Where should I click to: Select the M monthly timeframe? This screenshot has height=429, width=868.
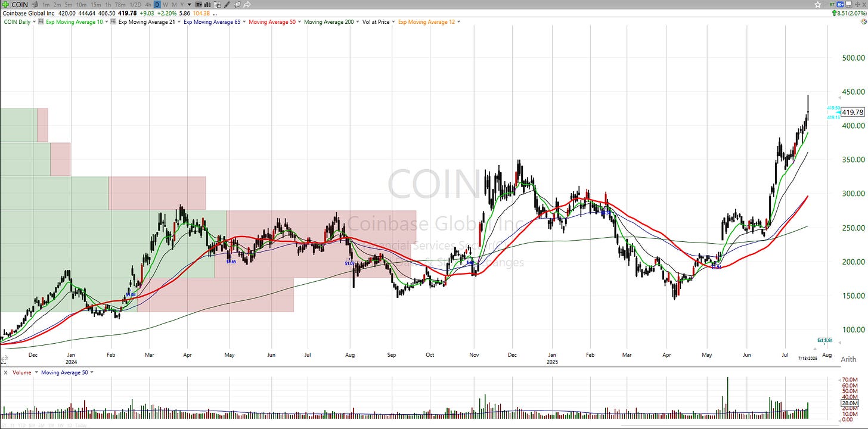click(174, 4)
